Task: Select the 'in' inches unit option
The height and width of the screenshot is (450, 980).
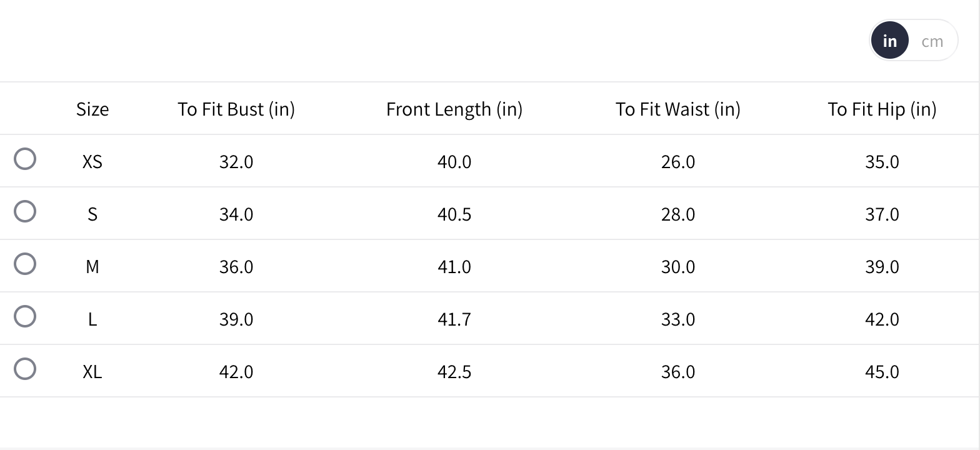Action: 889,41
